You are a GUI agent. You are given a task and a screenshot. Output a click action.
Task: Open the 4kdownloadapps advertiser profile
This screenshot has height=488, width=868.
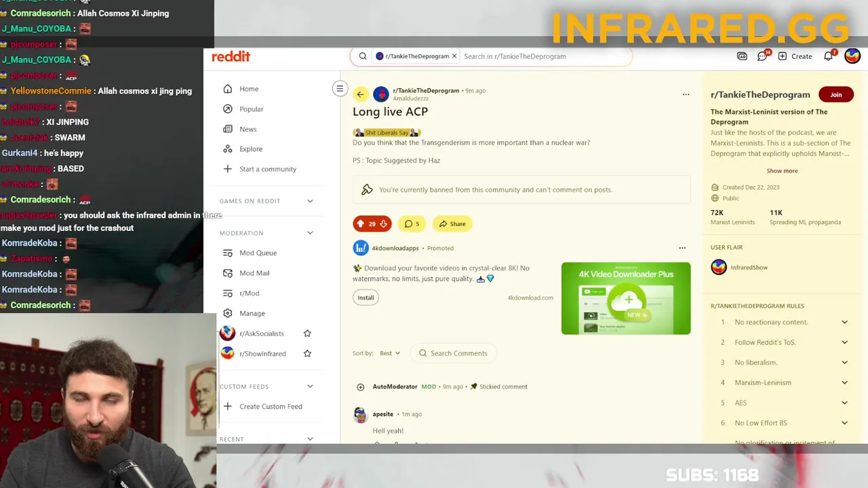395,248
